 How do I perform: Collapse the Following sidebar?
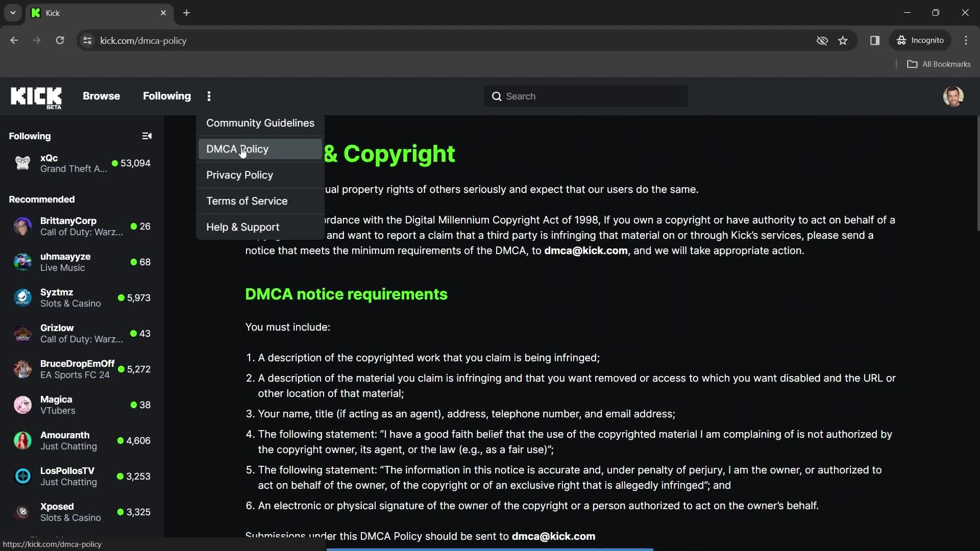coord(146,136)
